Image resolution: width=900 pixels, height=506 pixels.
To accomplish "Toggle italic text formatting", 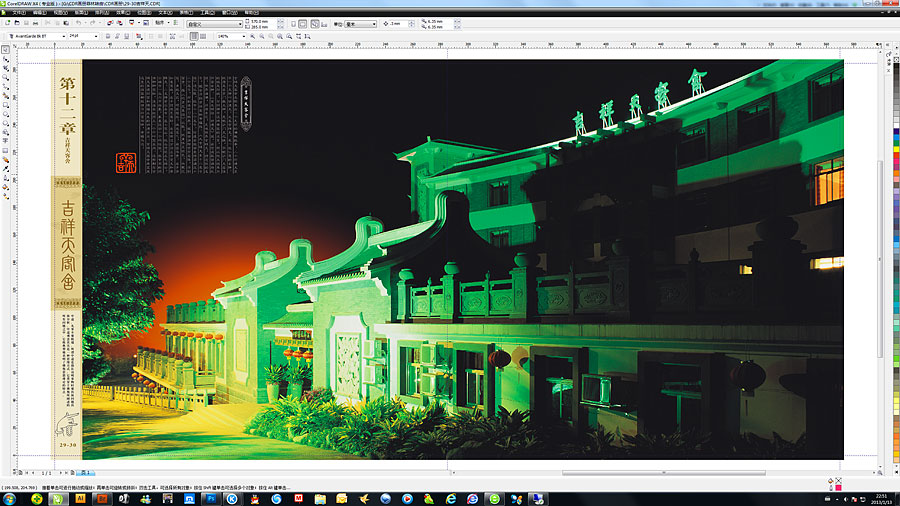I will coord(117,36).
